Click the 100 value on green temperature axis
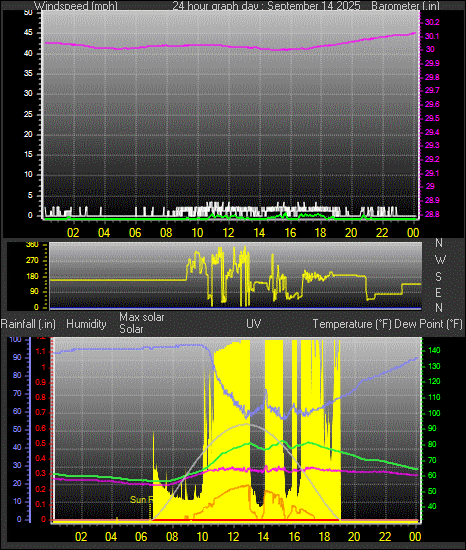466x550 pixels. 434,413
